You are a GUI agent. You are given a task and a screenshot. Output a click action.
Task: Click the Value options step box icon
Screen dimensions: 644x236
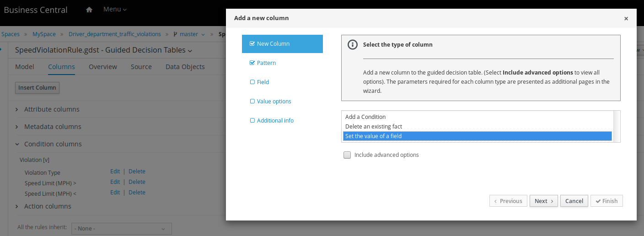point(252,102)
